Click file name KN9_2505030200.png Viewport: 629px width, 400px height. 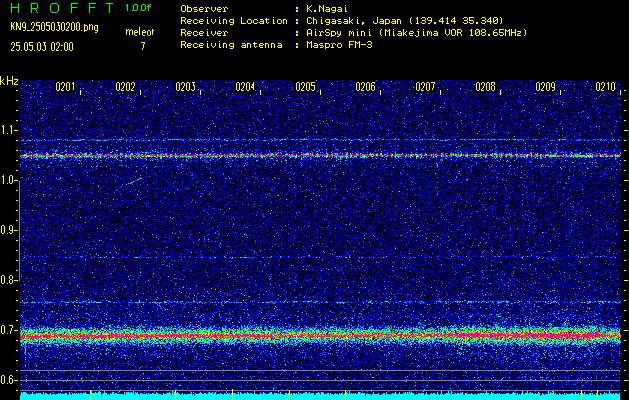click(54, 27)
